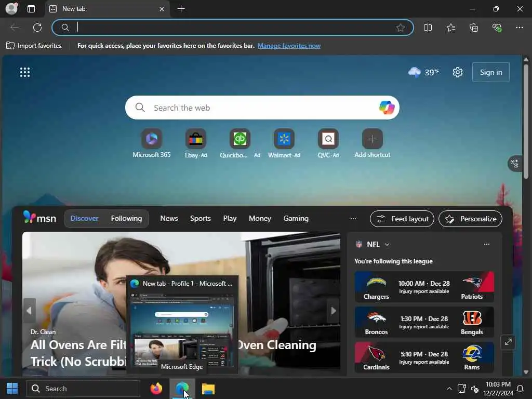
Task: Open the Favorites hub icon
Action: (x=451, y=28)
